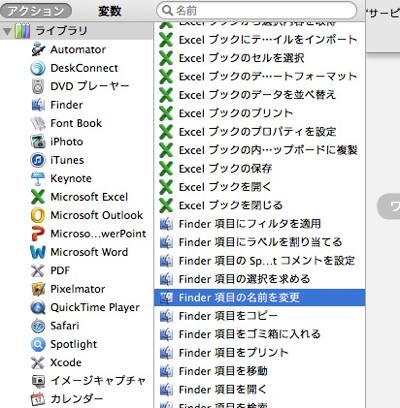This screenshot has width=400, height=408.
Task: Select the Microsoft Word icon
Action: click(38, 252)
